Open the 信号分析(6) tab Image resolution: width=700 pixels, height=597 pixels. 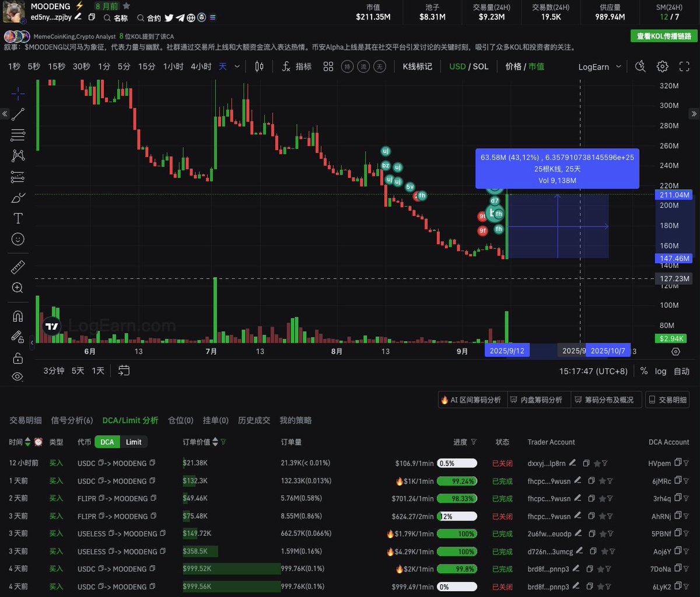click(x=72, y=420)
